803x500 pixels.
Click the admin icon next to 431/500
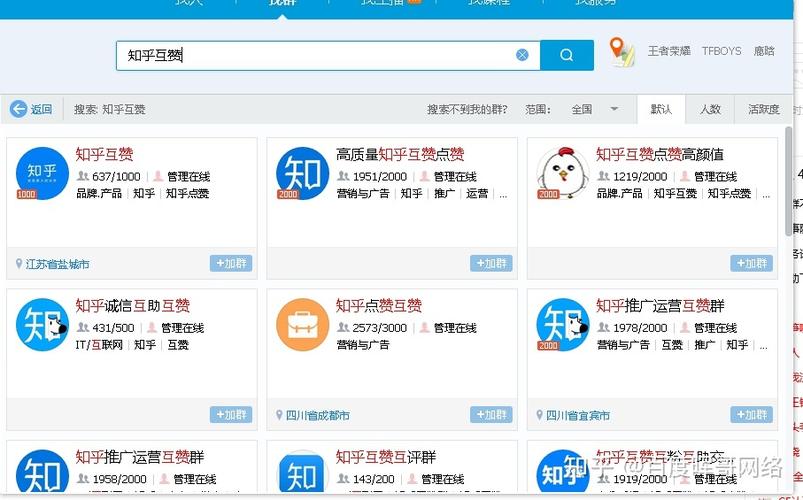click(152, 327)
